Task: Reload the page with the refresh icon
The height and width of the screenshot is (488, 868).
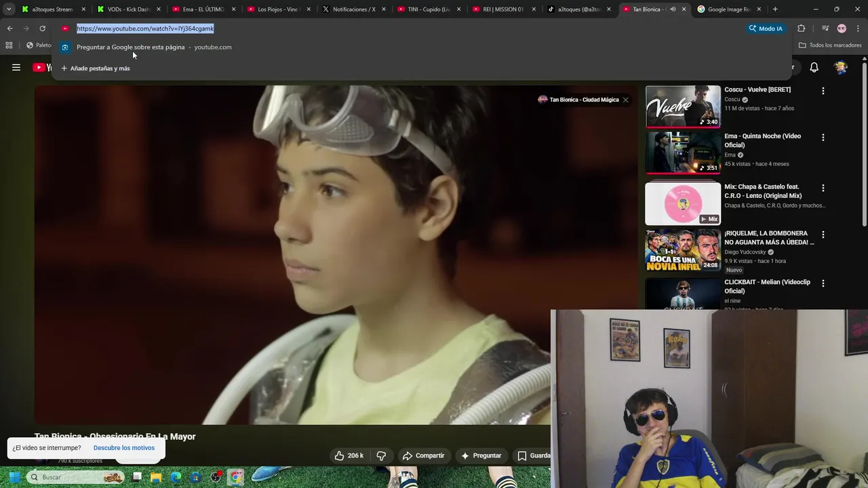Action: [42, 28]
